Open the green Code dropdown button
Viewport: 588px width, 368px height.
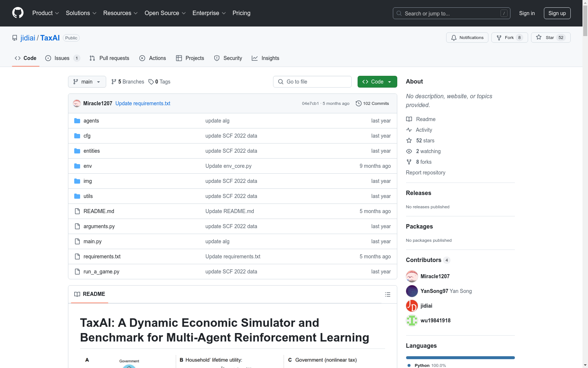[377, 82]
